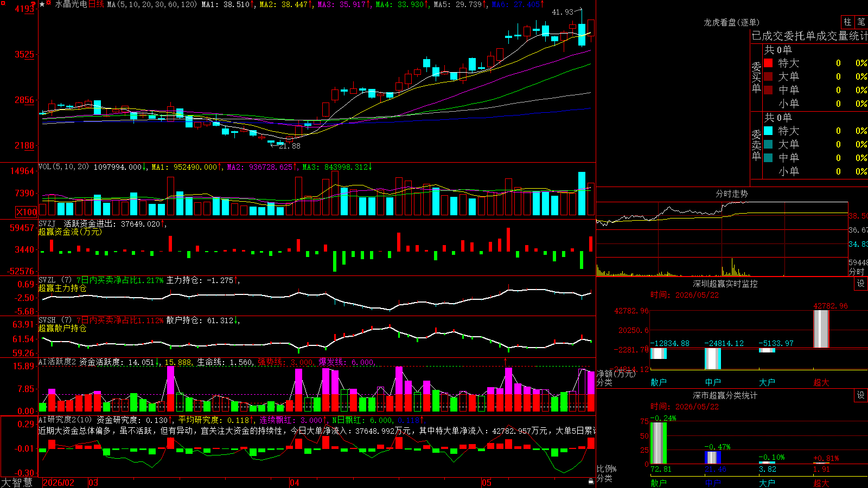Click the teal 中单 sell order swatch
This screenshot has width=868, height=488.
click(x=768, y=158)
